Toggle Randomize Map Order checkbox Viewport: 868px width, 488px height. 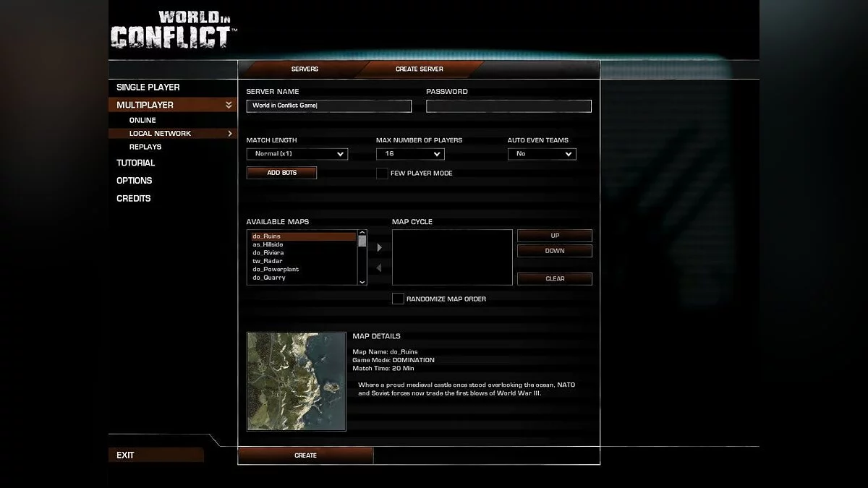(398, 299)
